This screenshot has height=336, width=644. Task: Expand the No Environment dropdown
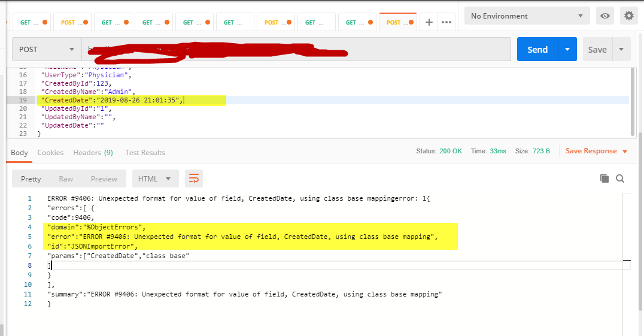[527, 16]
